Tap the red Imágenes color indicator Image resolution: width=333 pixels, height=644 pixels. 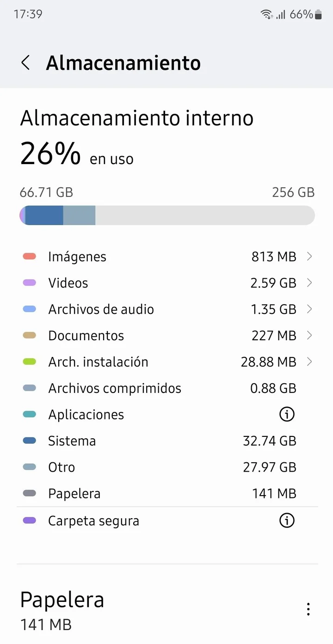click(30, 257)
